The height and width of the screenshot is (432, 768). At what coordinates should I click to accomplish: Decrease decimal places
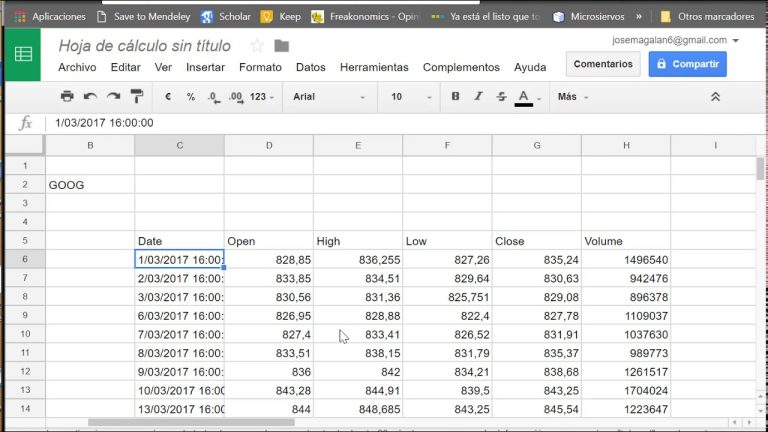(x=214, y=97)
